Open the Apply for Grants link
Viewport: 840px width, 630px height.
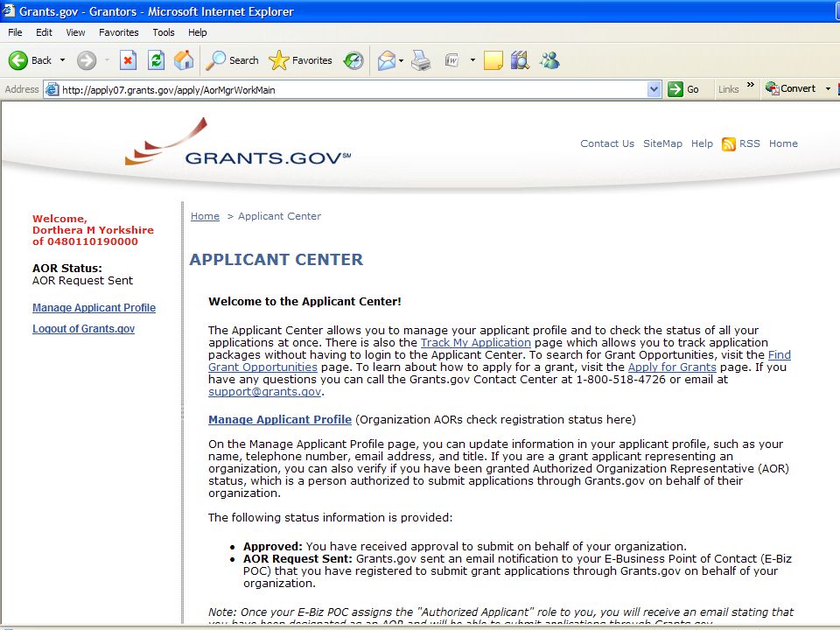click(x=672, y=367)
